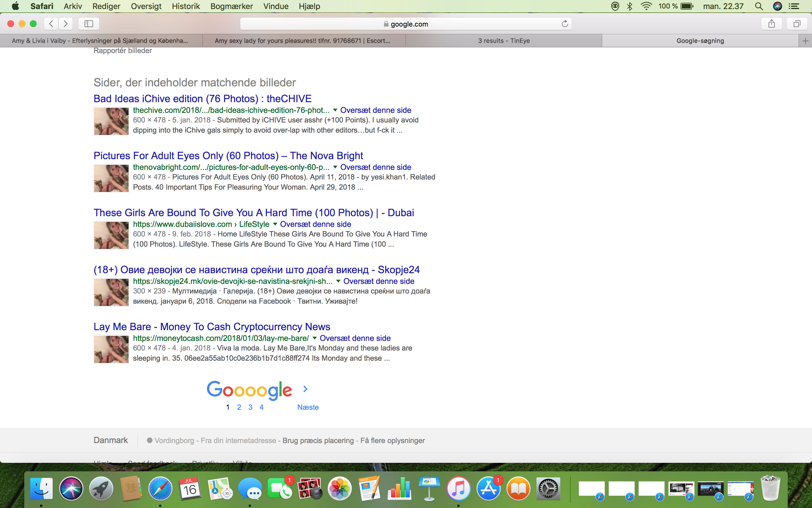
Task: Open the Historik menu
Action: click(x=186, y=6)
